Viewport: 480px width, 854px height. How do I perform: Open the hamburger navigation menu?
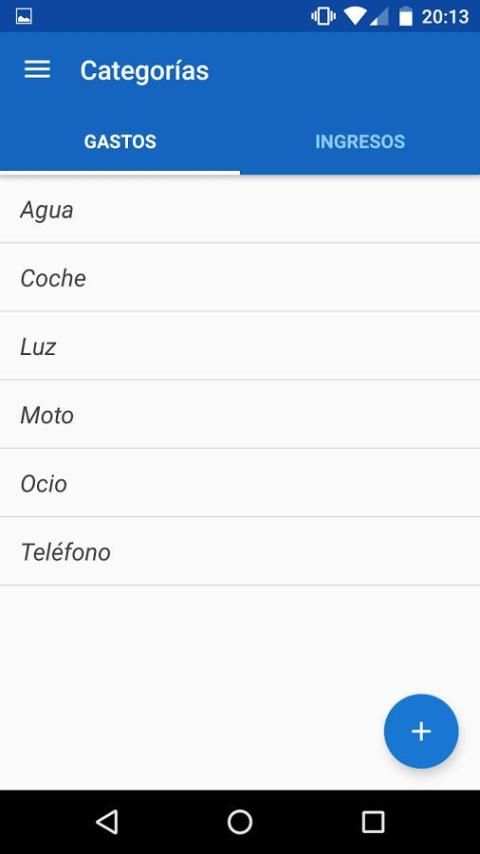(x=37, y=70)
